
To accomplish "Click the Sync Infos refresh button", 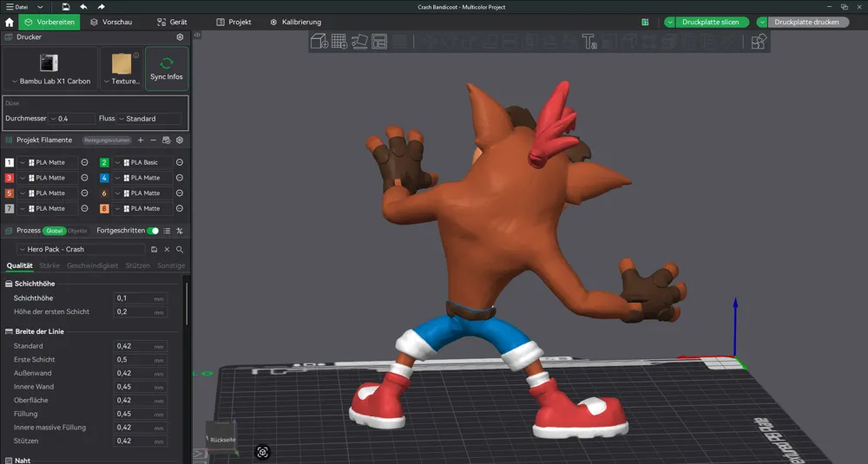I will tap(167, 69).
